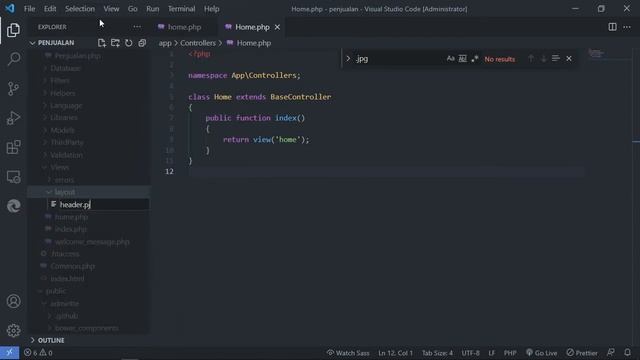Click Tab Size: 4 in status bar

(437, 353)
